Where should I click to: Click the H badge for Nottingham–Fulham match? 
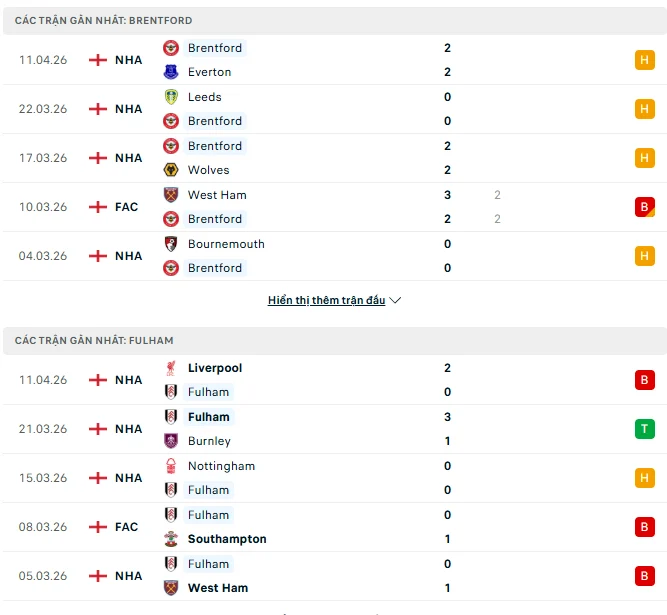[644, 478]
